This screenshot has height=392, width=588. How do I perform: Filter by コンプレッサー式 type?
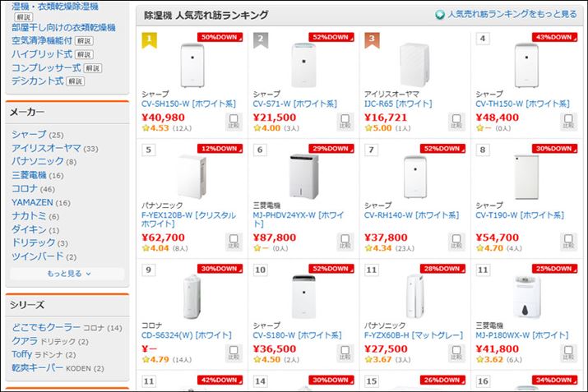coord(46,67)
